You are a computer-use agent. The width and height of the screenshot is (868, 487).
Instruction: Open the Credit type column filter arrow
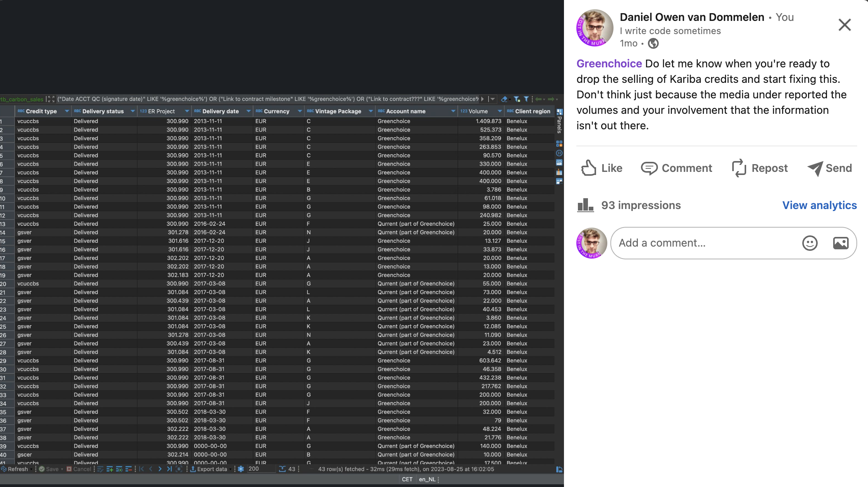[67, 111]
